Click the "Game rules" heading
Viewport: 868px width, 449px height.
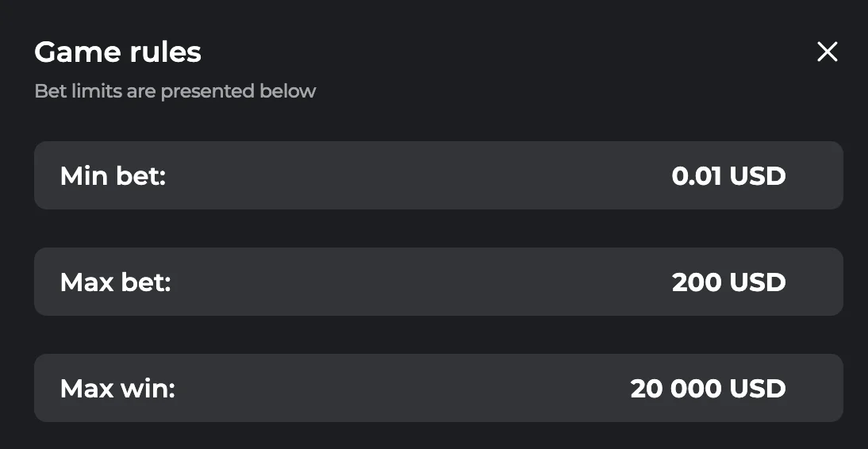117,52
